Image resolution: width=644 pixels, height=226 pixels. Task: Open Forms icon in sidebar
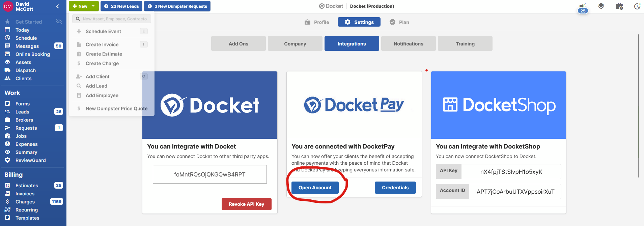(7, 103)
